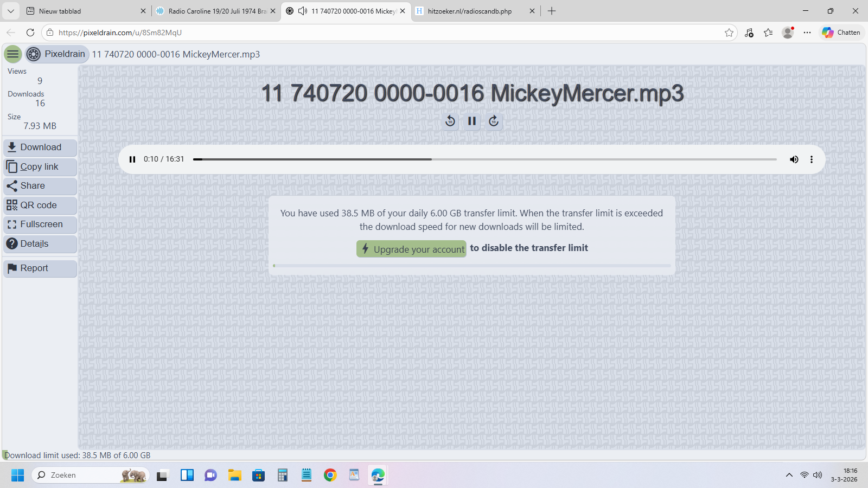
Task: Click the Download button in sidebar
Action: [x=40, y=147]
